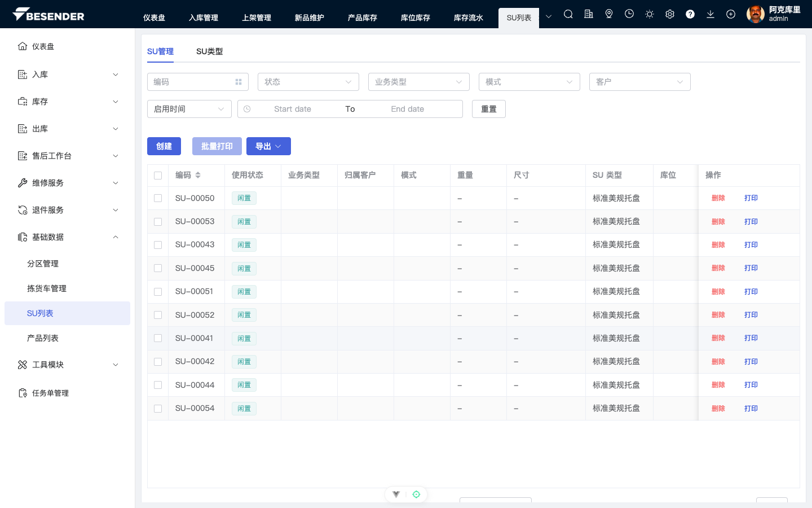Check the select-all header checkbox
Viewport: 812px width, 508px height.
click(x=158, y=176)
